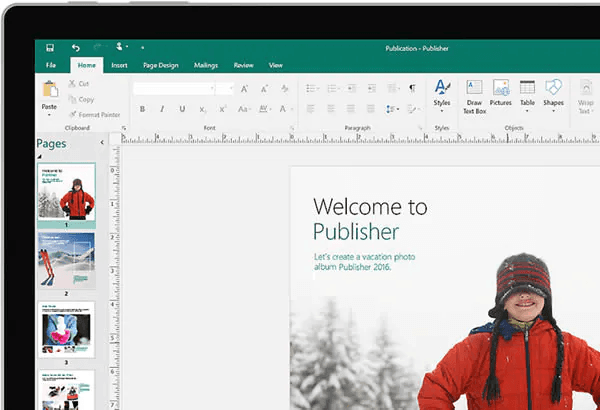Toggle Underline formatting
This screenshot has height=410, width=600.
pos(182,109)
